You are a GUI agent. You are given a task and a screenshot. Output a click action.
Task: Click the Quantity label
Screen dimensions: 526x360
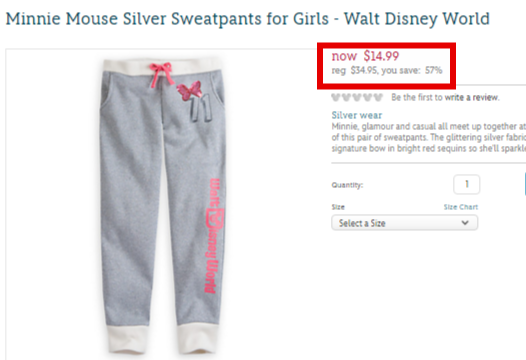pyautogui.click(x=347, y=185)
